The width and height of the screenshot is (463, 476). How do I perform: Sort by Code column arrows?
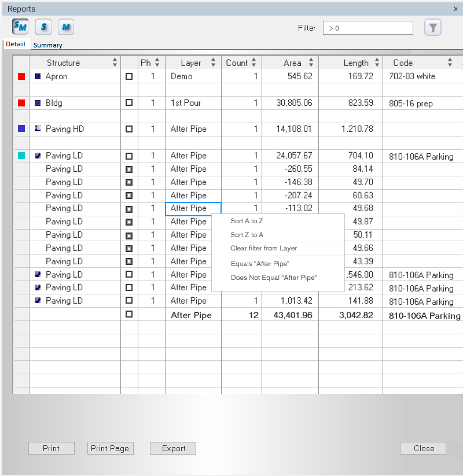[x=450, y=62]
